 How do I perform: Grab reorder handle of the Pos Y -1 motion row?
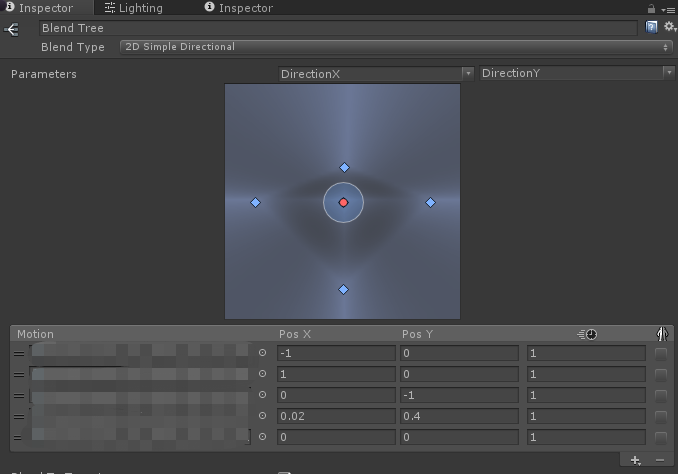19,396
